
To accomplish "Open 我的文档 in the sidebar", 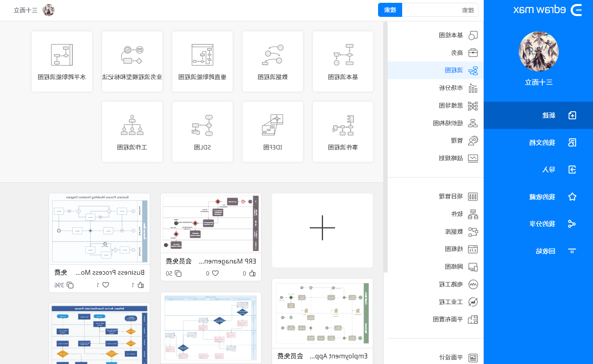I will [x=538, y=143].
